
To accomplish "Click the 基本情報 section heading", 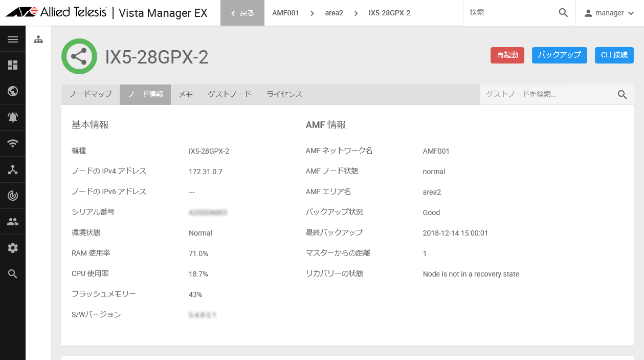I will [90, 124].
